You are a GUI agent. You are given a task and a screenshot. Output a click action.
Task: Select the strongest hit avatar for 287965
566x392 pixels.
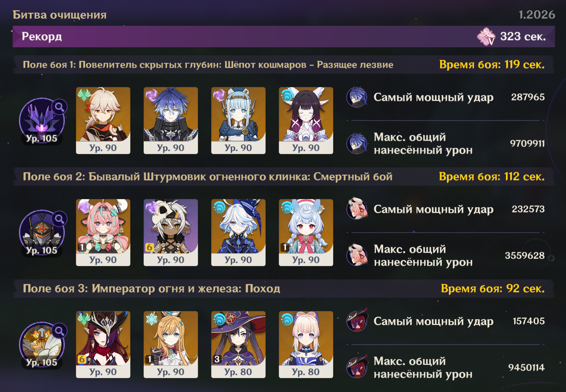tap(357, 97)
